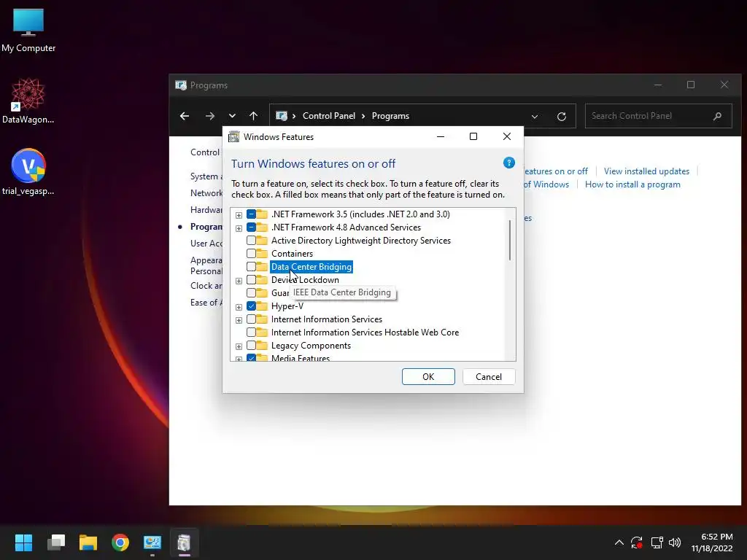747x560 pixels.
Task: Switch to Control Panel taskbar icon
Action: tap(152, 542)
